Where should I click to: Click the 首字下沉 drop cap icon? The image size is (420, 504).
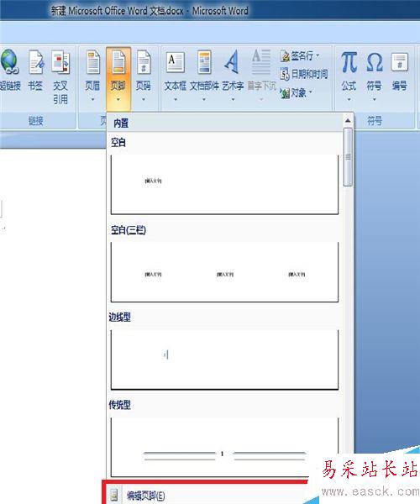[261, 61]
